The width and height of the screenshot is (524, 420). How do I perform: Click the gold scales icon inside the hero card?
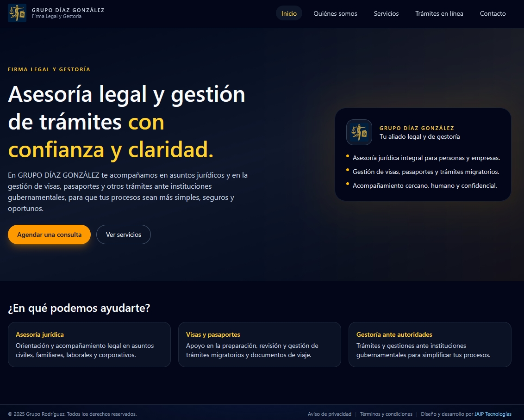coord(359,132)
